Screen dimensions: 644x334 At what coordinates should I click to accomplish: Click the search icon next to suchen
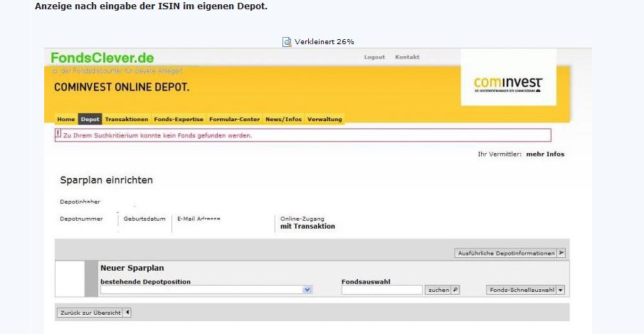(x=455, y=290)
